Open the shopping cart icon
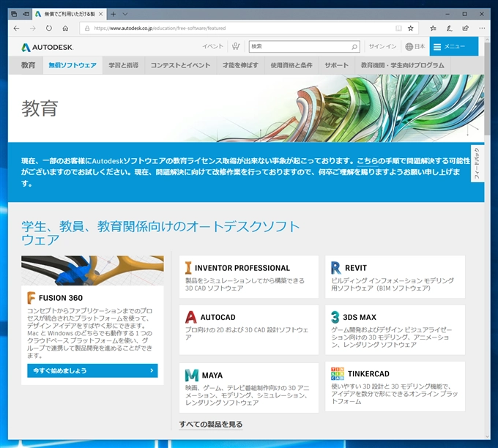Image resolution: width=498 pixels, height=448 pixels. (x=236, y=46)
